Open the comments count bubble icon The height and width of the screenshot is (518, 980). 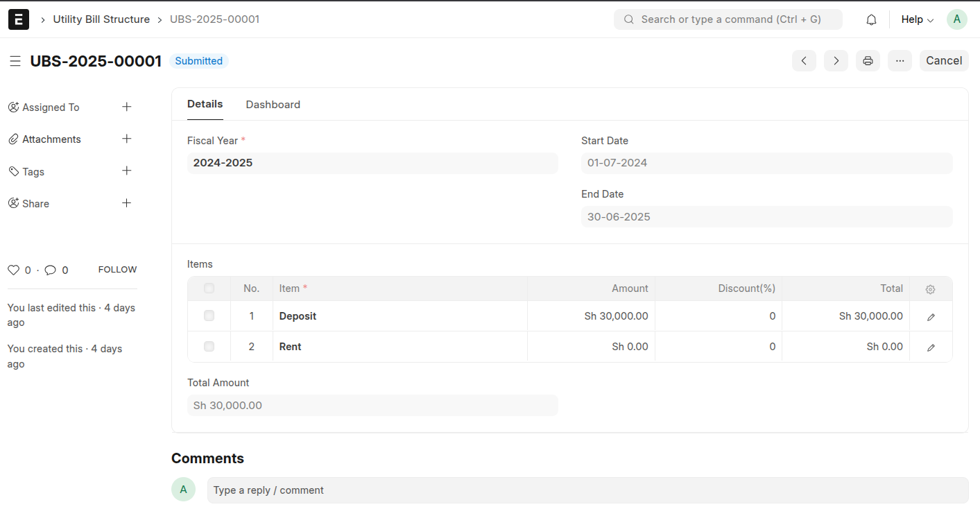coord(51,270)
